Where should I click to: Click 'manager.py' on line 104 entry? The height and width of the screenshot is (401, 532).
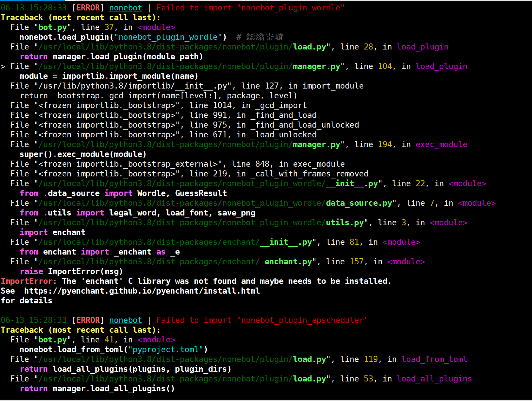[x=317, y=66]
